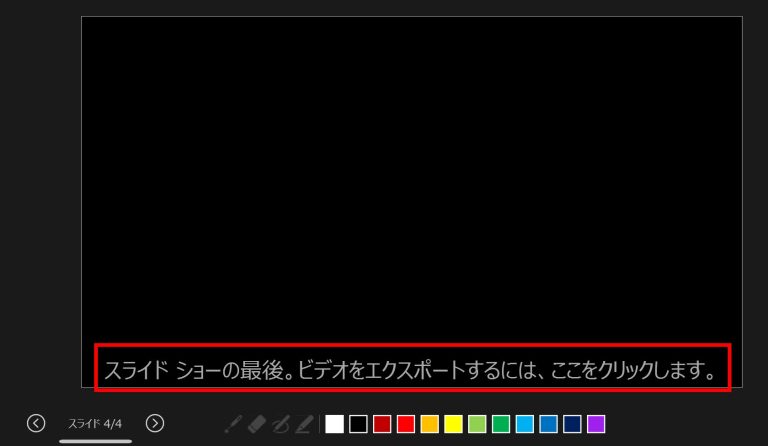The image size is (768, 446).
Task: Click the end-of-slideshow export video message
Action: tap(410, 370)
